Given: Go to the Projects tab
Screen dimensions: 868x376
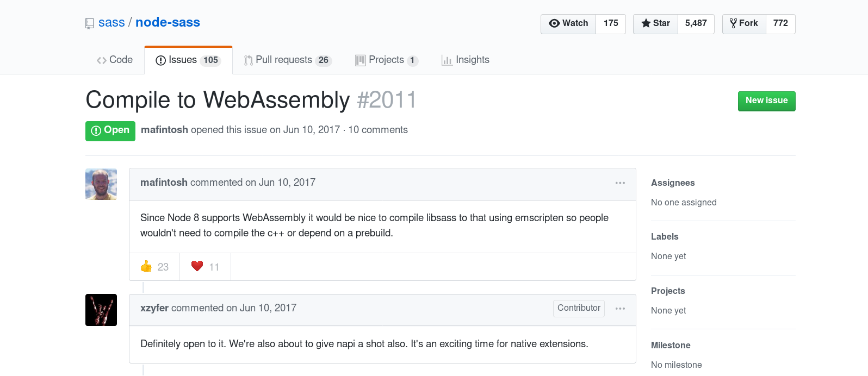Looking at the screenshot, I should (386, 60).
